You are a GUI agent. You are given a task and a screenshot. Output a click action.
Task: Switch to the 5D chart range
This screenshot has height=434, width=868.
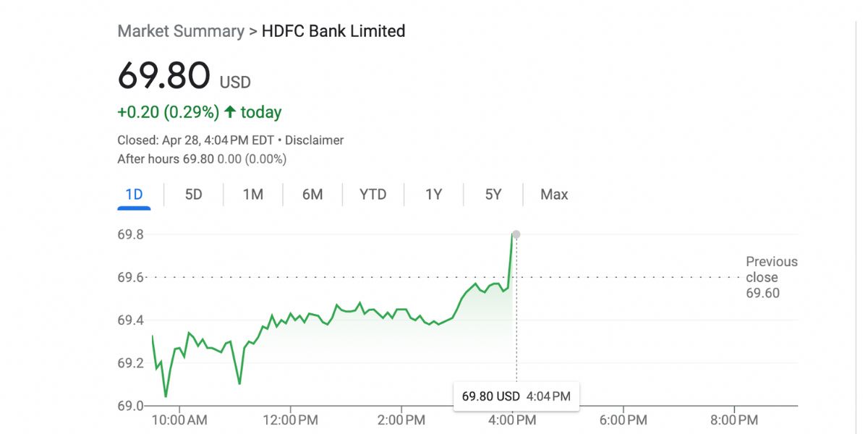pos(193,195)
